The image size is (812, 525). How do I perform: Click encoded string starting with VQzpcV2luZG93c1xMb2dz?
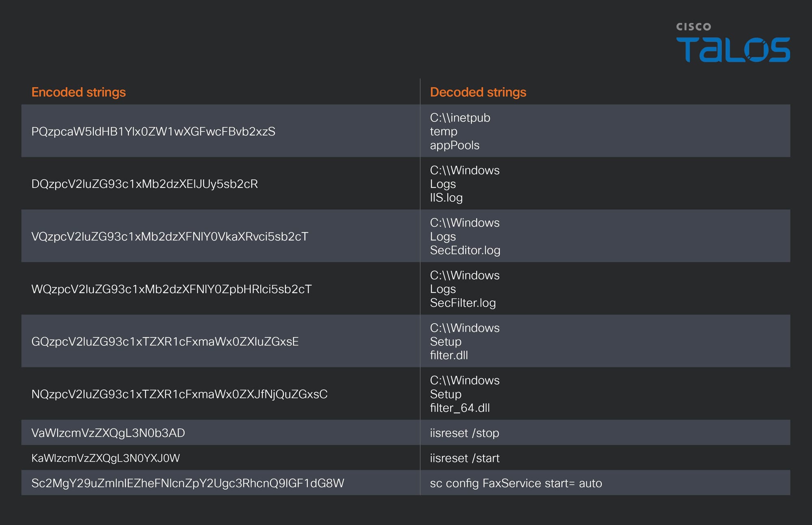pos(170,236)
